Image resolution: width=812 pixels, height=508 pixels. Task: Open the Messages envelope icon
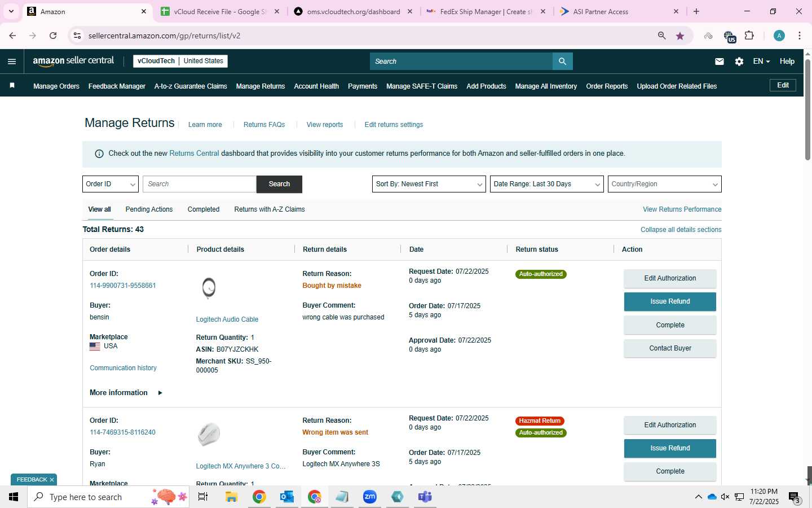click(x=719, y=62)
